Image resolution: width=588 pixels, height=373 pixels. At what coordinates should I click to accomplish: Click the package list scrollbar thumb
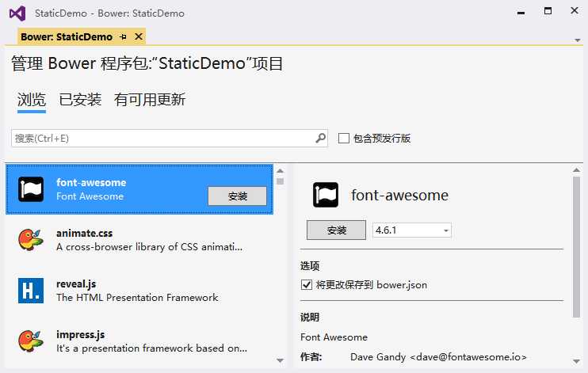tap(280, 181)
